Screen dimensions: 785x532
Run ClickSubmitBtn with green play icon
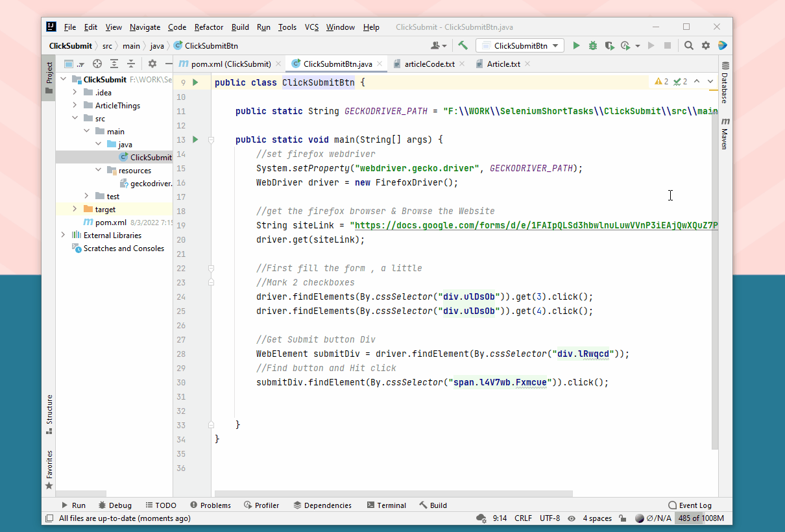tap(576, 45)
